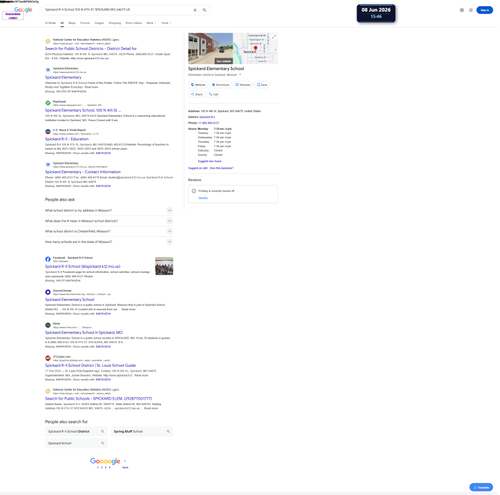The width and height of the screenshot is (500, 495).
Task: Click the 08 Jun 2026 date overlay widget
Action: [x=376, y=13]
